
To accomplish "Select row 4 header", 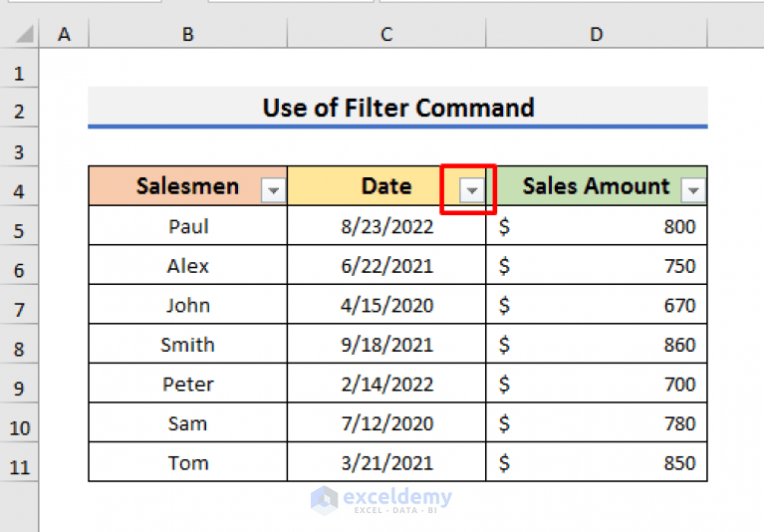I will (19, 186).
